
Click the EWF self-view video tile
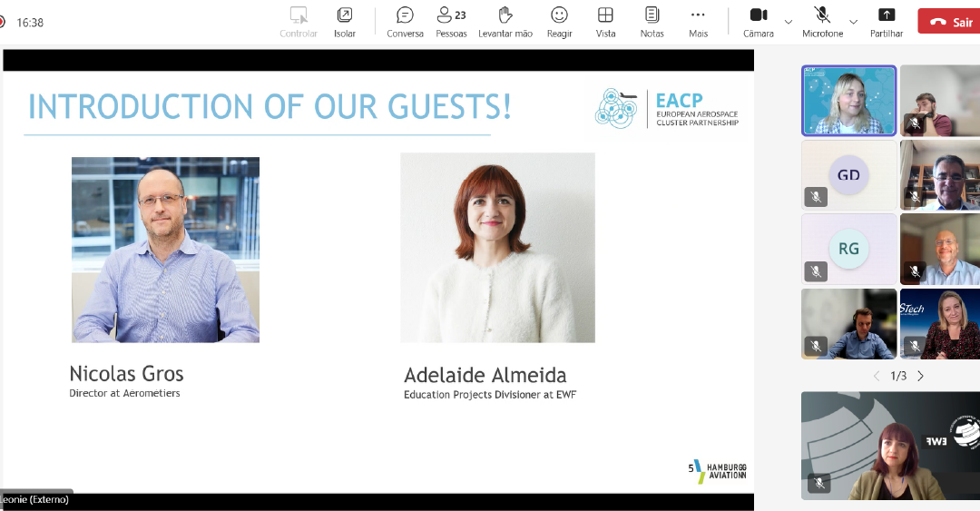coord(890,446)
